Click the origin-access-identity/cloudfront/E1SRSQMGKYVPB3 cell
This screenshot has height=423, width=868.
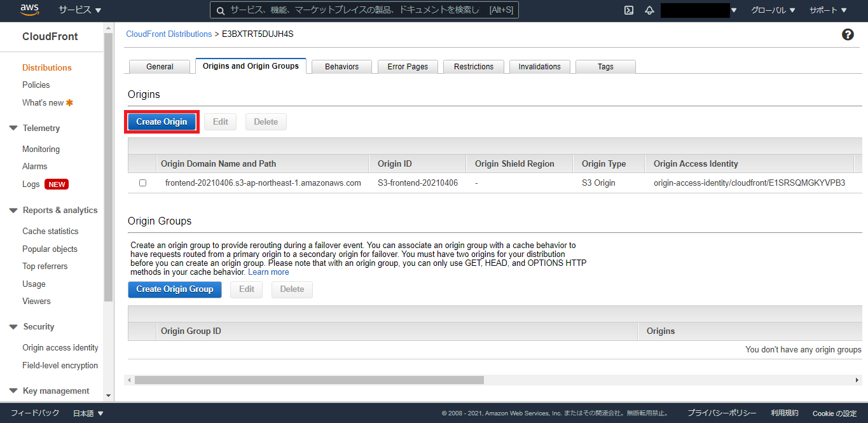[749, 183]
